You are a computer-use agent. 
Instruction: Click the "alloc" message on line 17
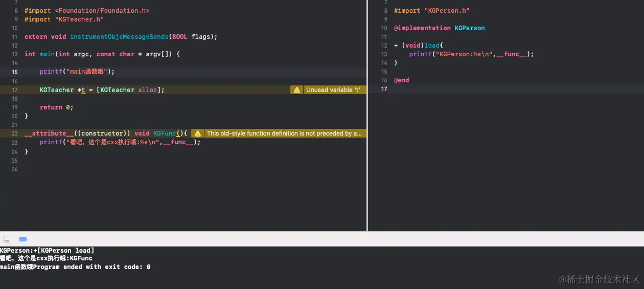tap(148, 90)
